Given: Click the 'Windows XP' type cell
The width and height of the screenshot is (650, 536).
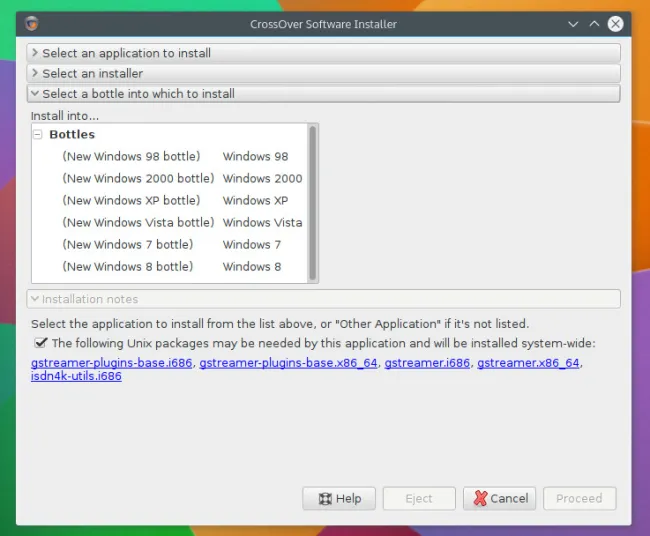Looking at the screenshot, I should pyautogui.click(x=255, y=200).
